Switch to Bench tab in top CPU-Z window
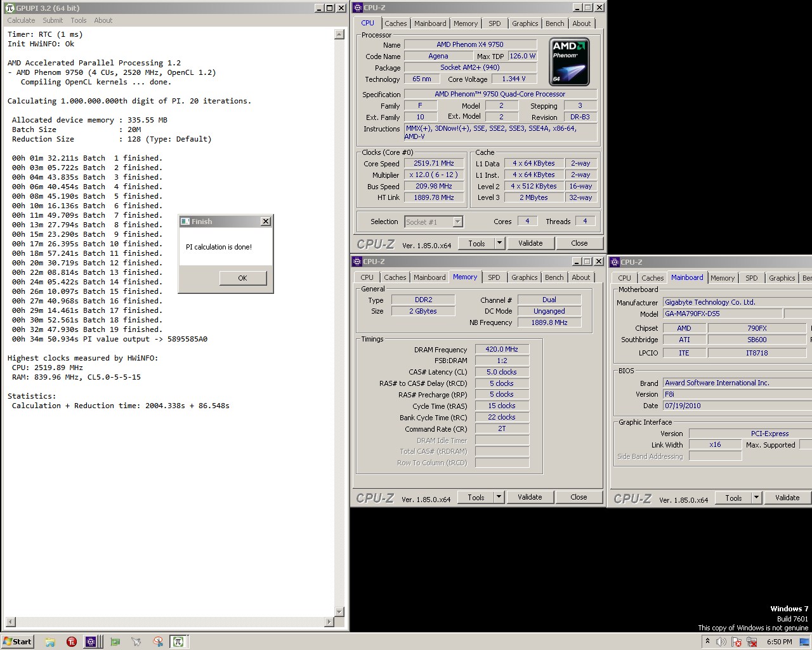The height and width of the screenshot is (650, 812). 554,23
